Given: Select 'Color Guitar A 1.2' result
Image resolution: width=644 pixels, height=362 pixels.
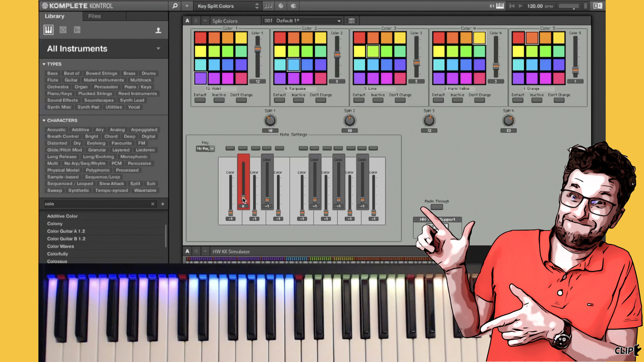Looking at the screenshot, I should [x=66, y=231].
